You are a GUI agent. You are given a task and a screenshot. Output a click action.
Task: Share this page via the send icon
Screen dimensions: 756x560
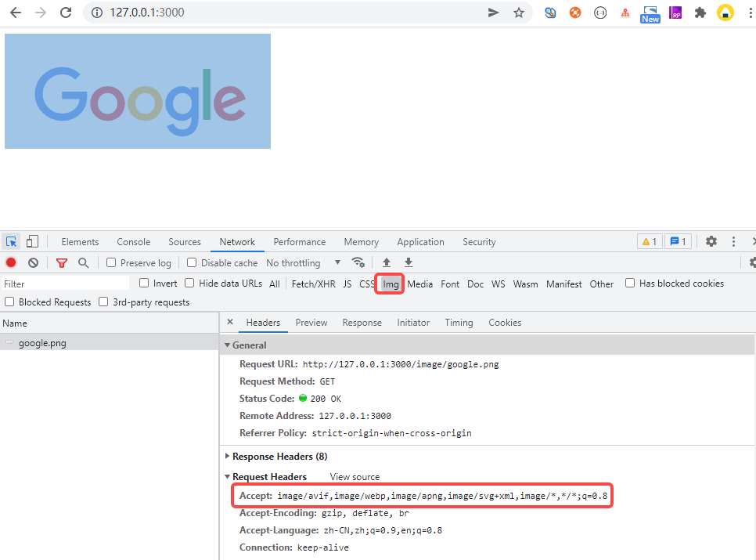[x=493, y=13]
